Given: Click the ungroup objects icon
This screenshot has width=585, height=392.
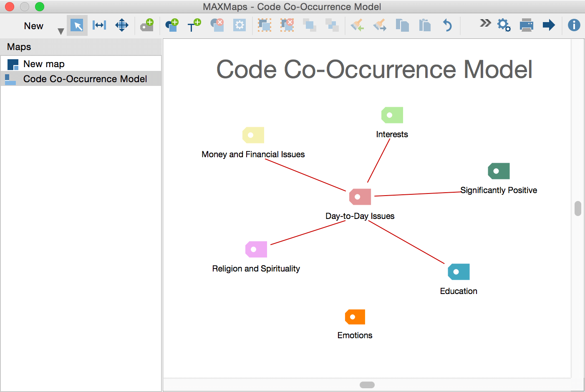Looking at the screenshot, I should coord(287,25).
